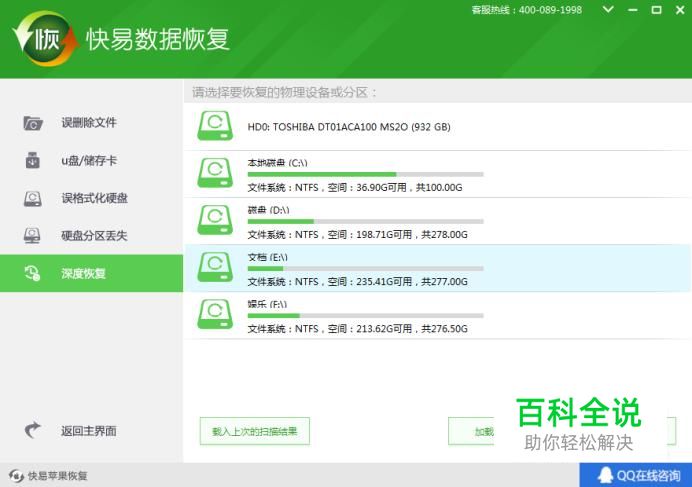Go back via 返回主界面
This screenshot has width=692, height=487.
click(91, 430)
